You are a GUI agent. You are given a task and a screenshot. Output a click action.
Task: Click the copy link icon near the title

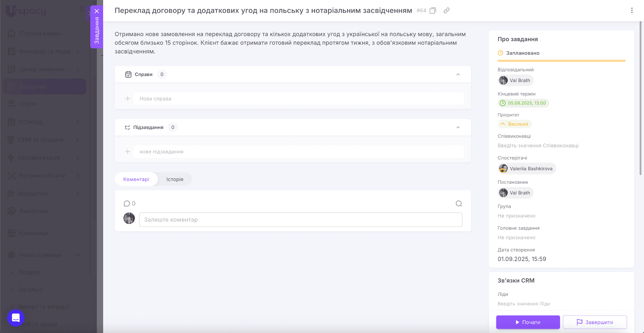tap(447, 11)
